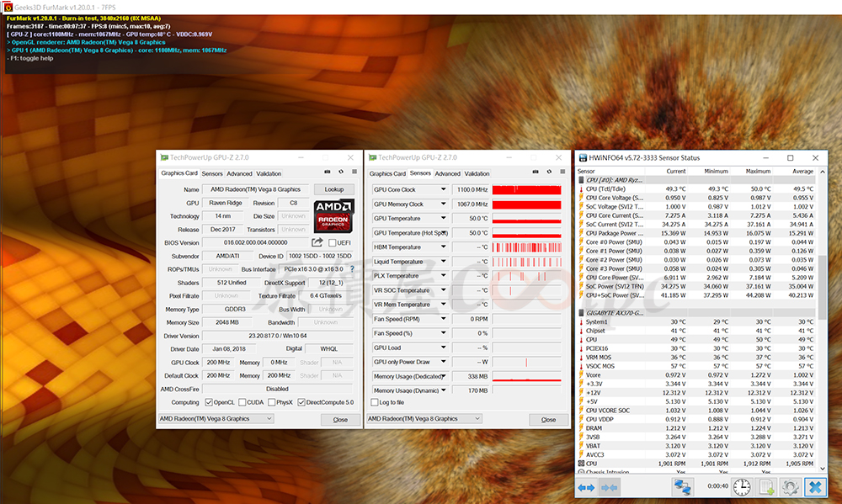Click the Memory Usage (Dedicated) graph
The image size is (842, 504).
(x=527, y=376)
